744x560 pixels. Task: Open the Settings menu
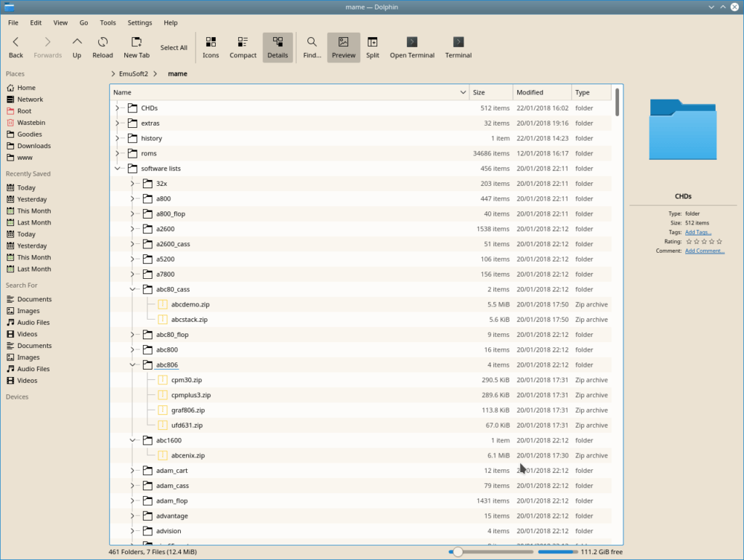[x=139, y=23]
